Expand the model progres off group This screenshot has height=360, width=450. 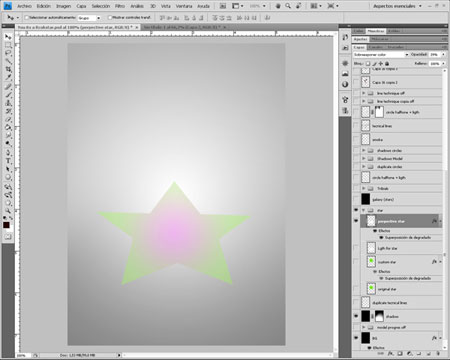pyautogui.click(x=364, y=327)
